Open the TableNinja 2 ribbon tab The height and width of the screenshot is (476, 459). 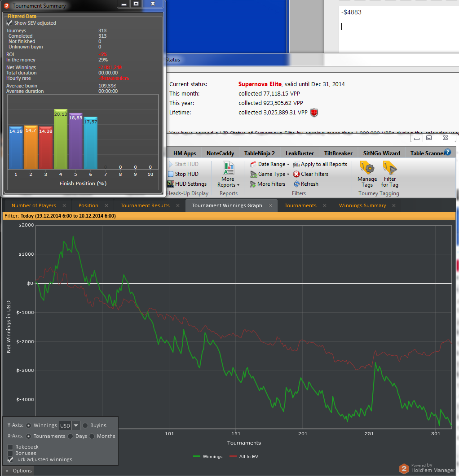coord(259,153)
